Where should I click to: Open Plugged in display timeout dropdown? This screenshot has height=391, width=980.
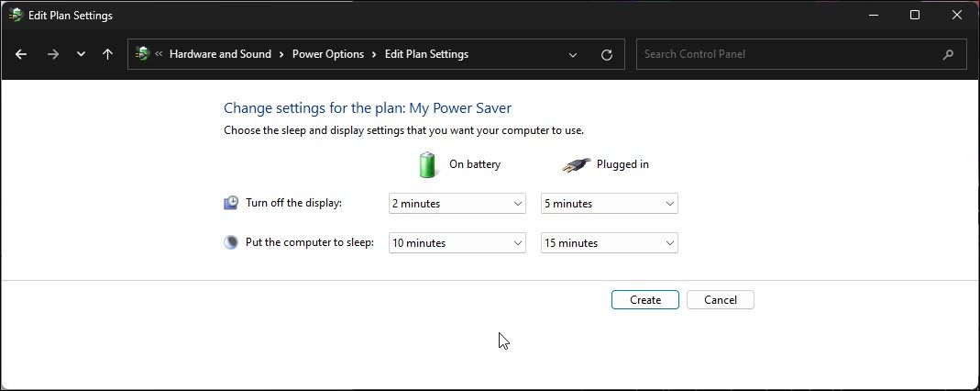(610, 204)
